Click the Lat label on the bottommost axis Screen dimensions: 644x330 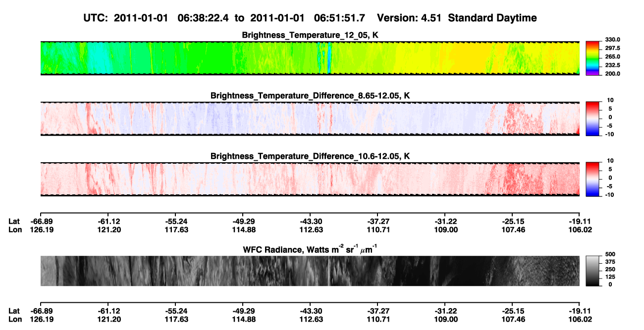14,311
